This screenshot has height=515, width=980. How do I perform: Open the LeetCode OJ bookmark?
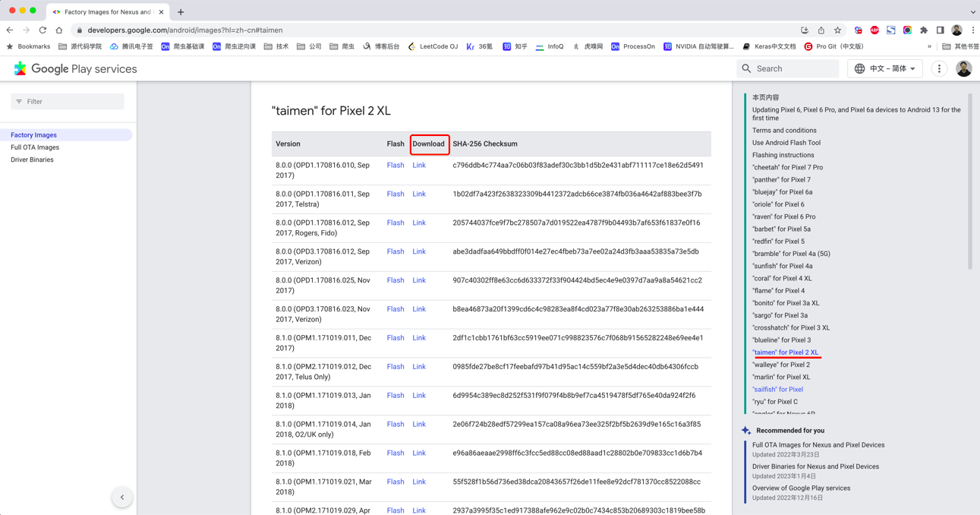tap(433, 46)
